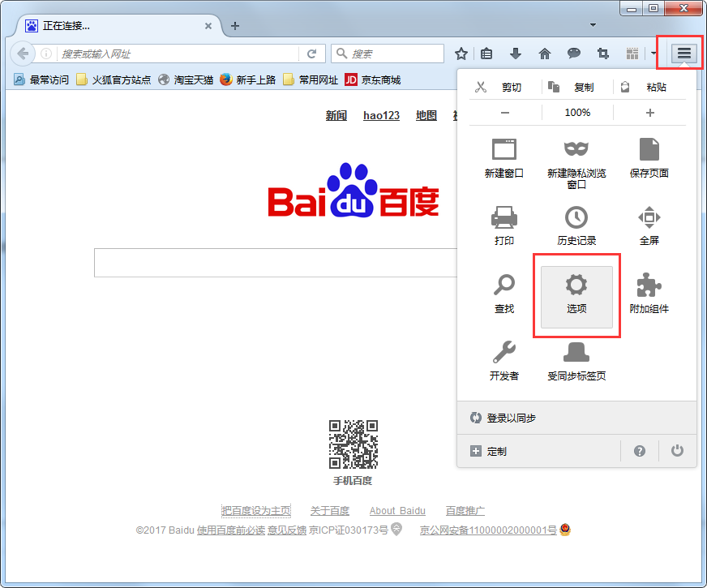The height and width of the screenshot is (588, 707).
Task: Open 开发者 developer tools
Action: click(504, 361)
